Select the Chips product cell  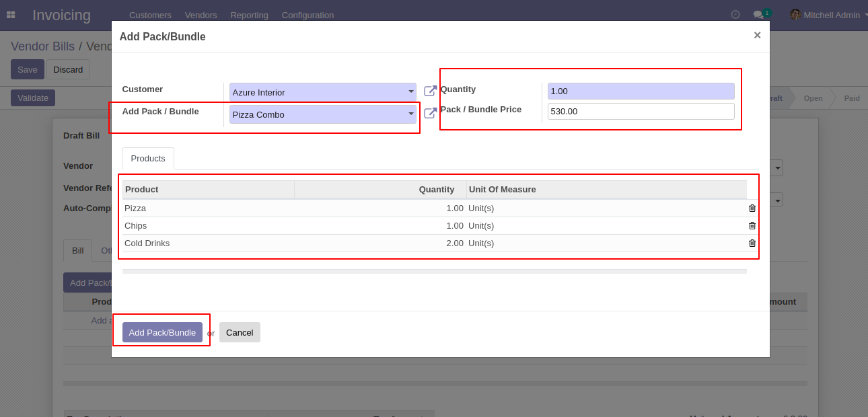point(209,226)
